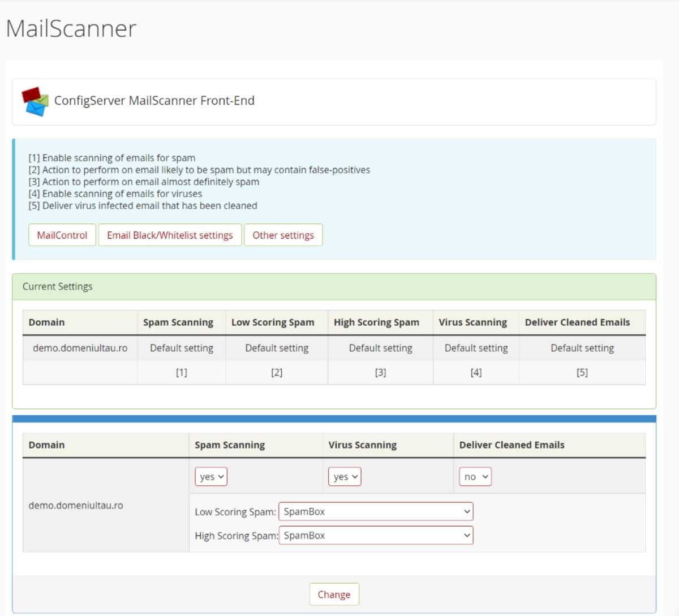Click the 'High Scoring Spam:' field label

(237, 536)
